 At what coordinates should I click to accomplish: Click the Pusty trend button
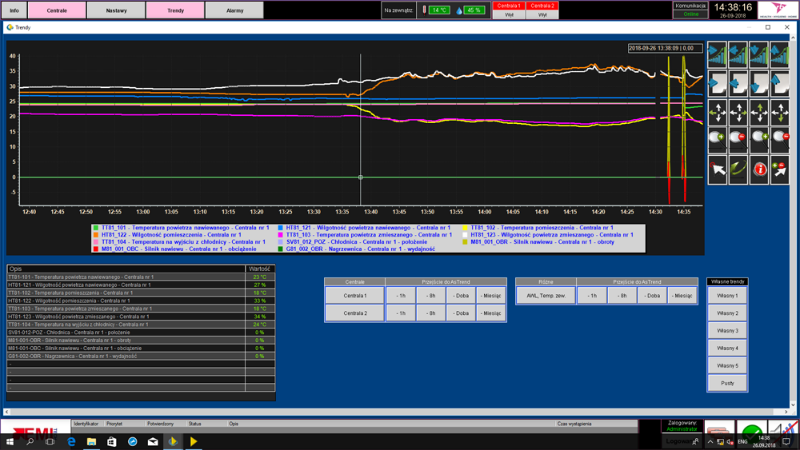[x=728, y=383]
